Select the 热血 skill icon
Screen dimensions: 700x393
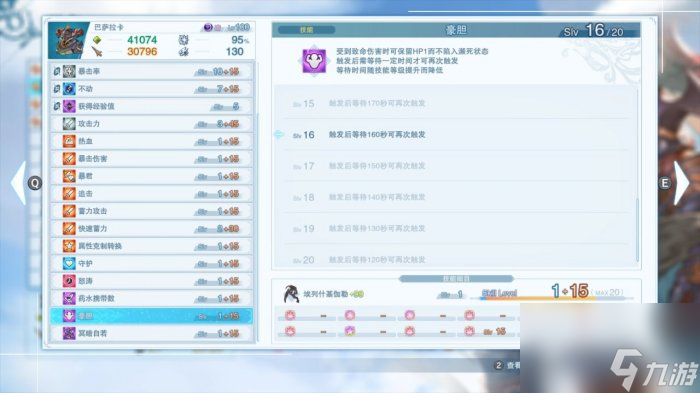point(69,141)
